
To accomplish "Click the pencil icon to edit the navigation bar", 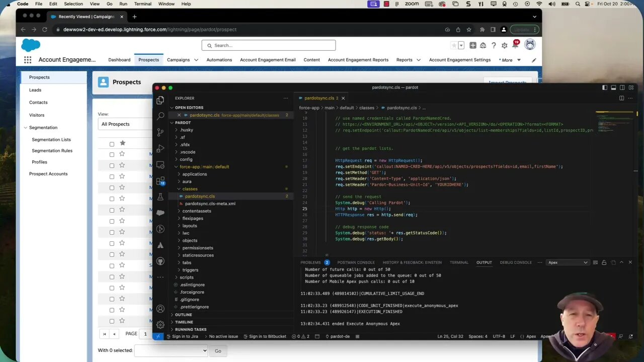I will (x=534, y=60).
